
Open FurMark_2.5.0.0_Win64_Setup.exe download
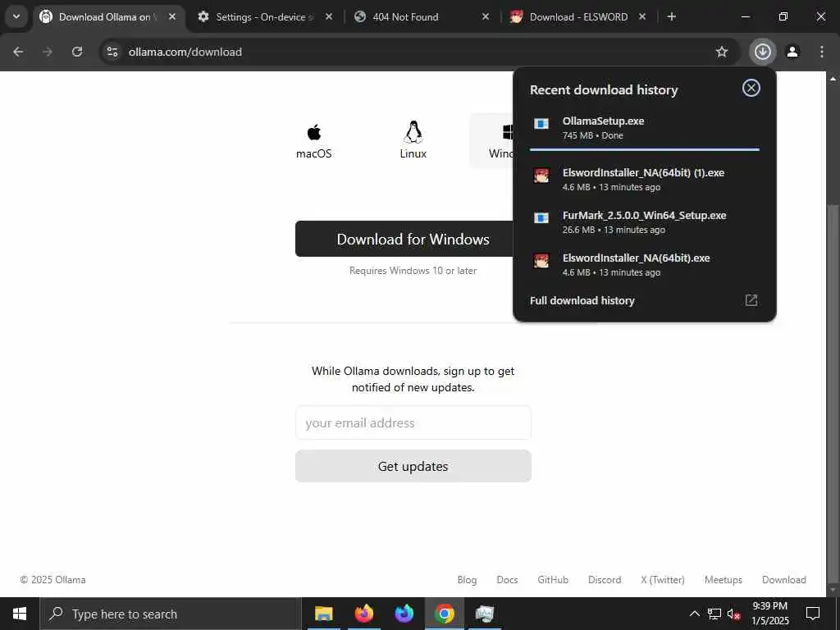coord(645,222)
